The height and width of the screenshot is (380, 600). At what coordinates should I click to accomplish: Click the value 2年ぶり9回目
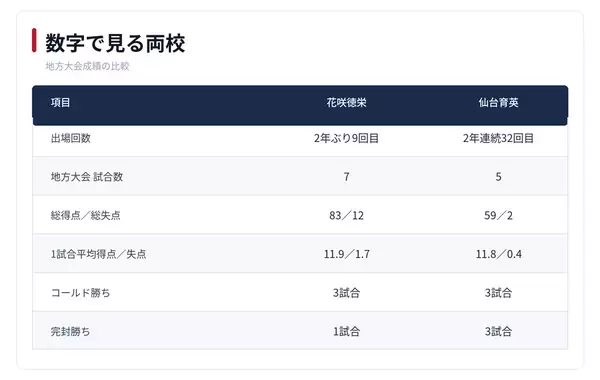point(346,138)
